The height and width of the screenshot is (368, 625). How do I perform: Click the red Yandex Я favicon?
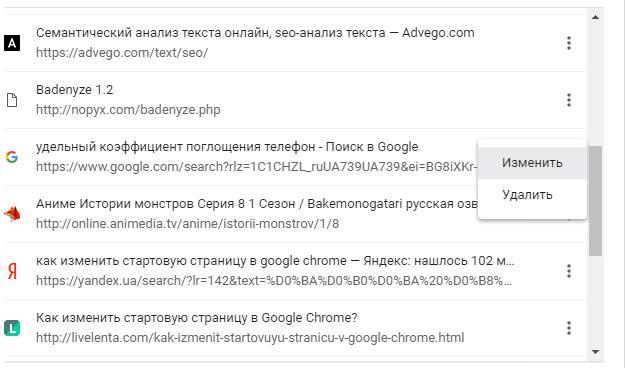(12, 271)
